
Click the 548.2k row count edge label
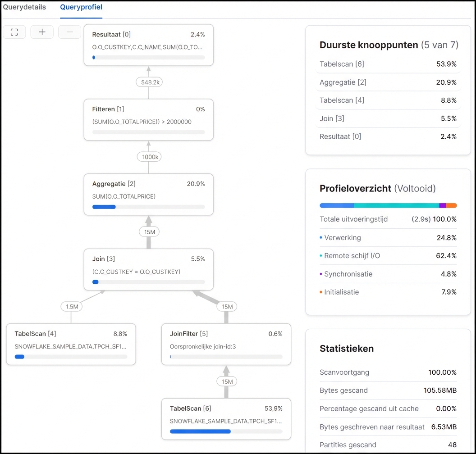click(x=148, y=82)
